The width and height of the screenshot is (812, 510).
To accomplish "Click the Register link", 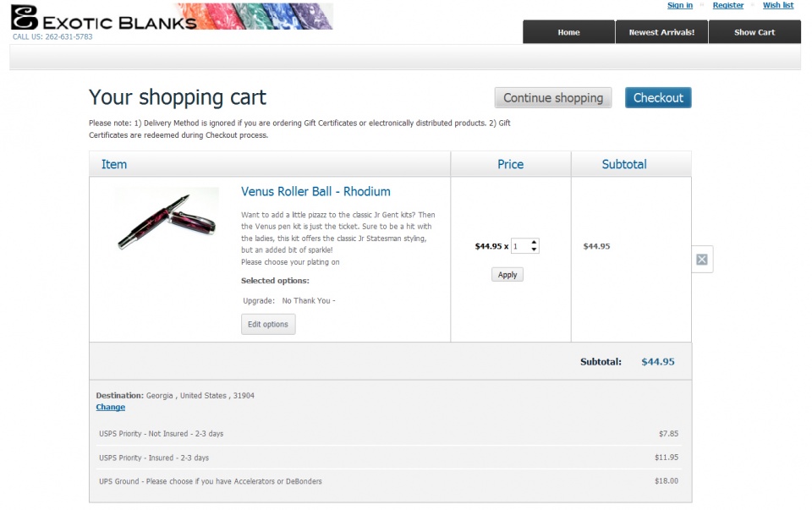I will coord(728,5).
